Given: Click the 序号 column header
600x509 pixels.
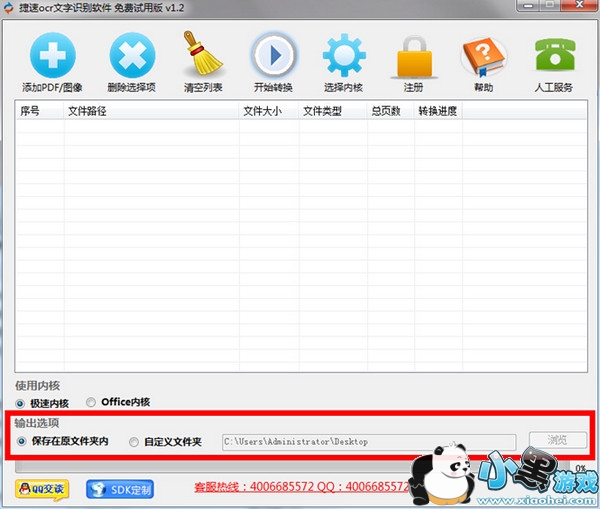Looking at the screenshot, I should tap(40, 111).
